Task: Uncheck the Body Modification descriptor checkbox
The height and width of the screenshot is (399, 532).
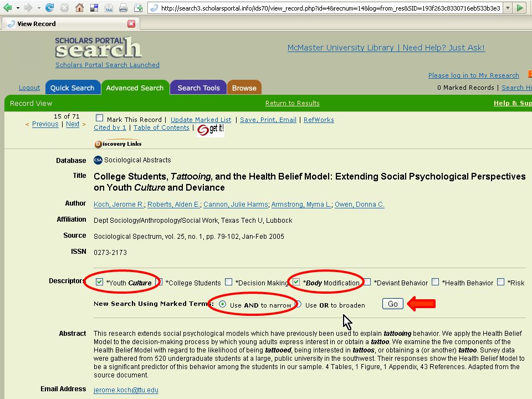Action: tap(296, 282)
